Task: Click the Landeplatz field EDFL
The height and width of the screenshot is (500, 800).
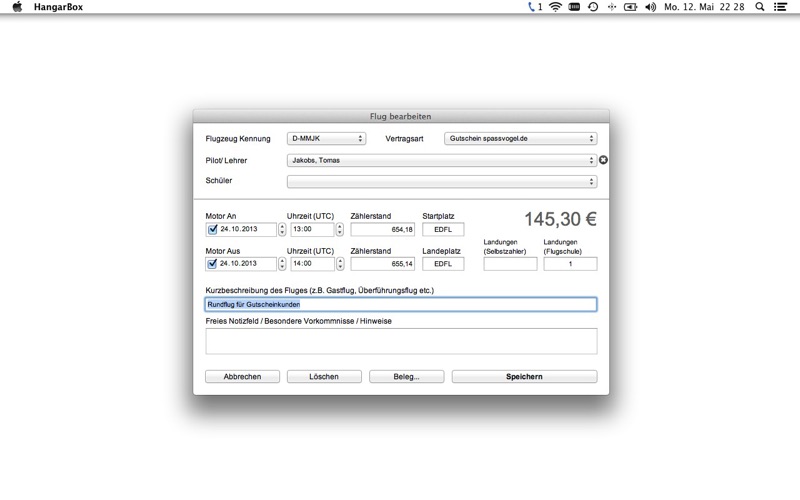Action: pyautogui.click(x=443, y=264)
